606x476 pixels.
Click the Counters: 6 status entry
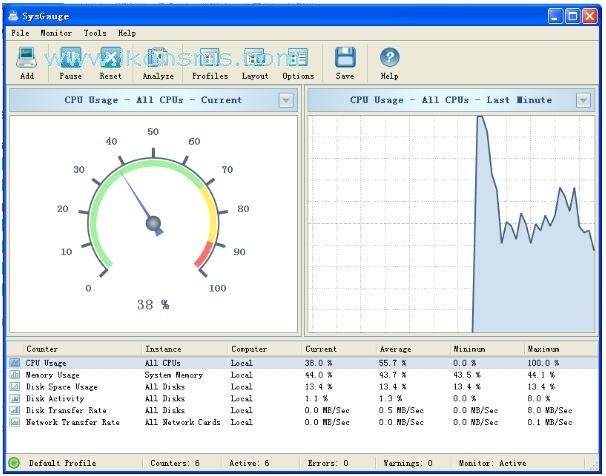click(175, 463)
